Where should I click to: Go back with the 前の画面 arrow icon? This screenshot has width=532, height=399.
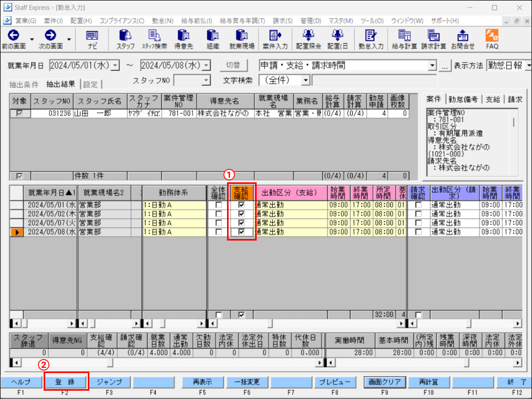(x=14, y=35)
